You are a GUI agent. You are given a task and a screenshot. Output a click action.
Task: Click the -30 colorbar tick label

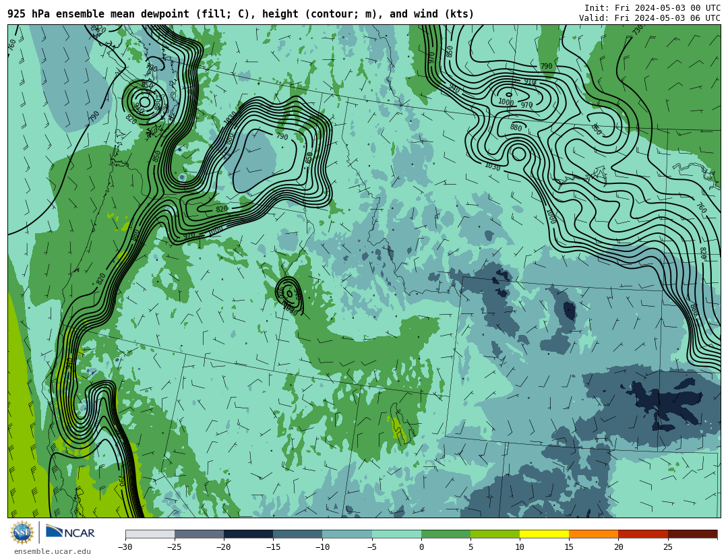(x=125, y=547)
